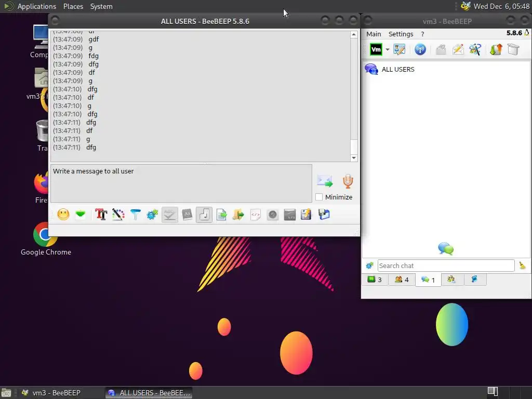Open the Applications menu in top panel
This screenshot has height=399, width=532.
pyautogui.click(x=37, y=6)
